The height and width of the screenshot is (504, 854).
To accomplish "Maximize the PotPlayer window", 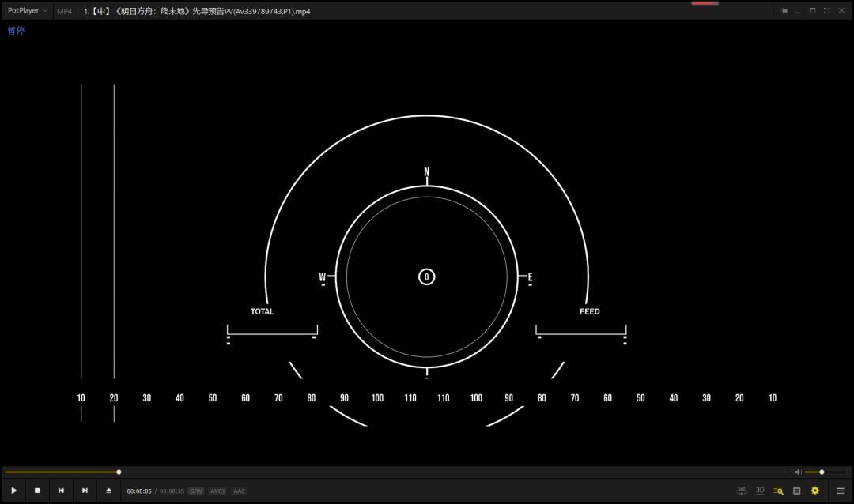I will coord(812,11).
